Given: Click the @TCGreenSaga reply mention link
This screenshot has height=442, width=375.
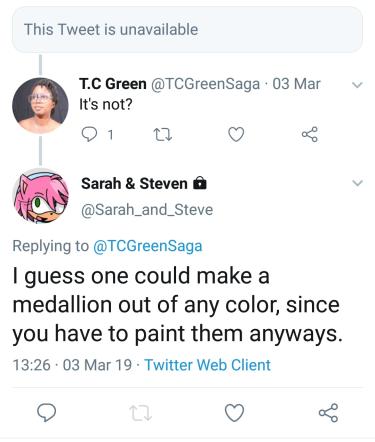Looking at the screenshot, I should [148, 246].
